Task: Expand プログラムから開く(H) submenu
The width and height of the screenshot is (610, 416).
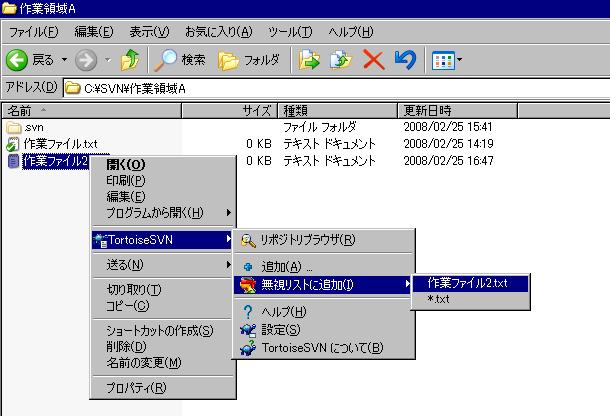Action: [163, 213]
